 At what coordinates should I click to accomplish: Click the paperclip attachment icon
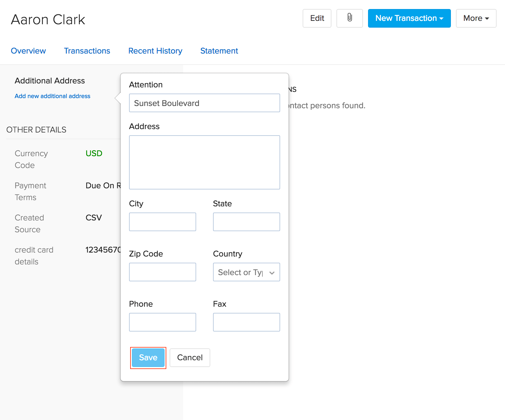pyautogui.click(x=349, y=18)
